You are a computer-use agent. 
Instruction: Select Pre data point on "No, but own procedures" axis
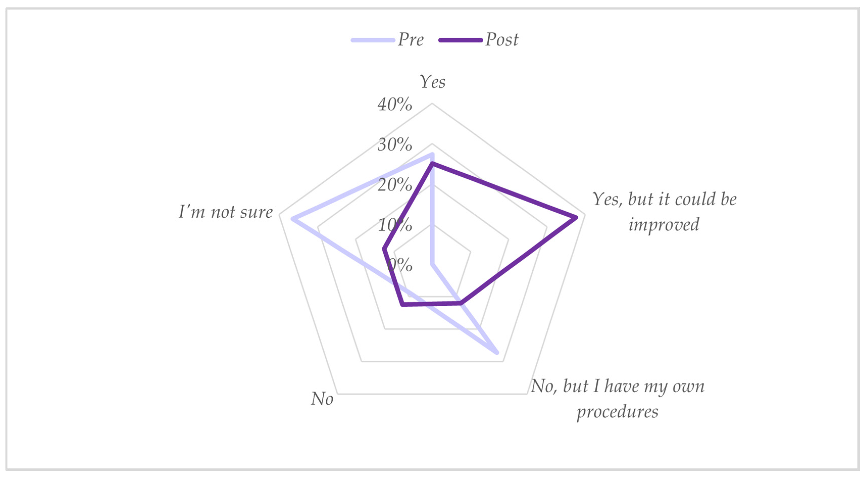click(x=497, y=353)
